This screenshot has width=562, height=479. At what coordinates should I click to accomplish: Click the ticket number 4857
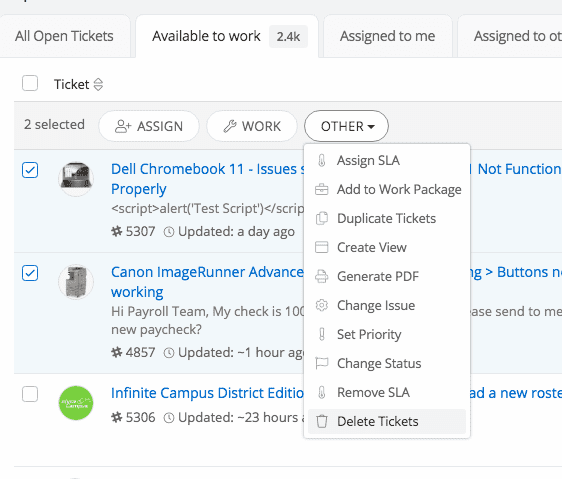click(140, 352)
